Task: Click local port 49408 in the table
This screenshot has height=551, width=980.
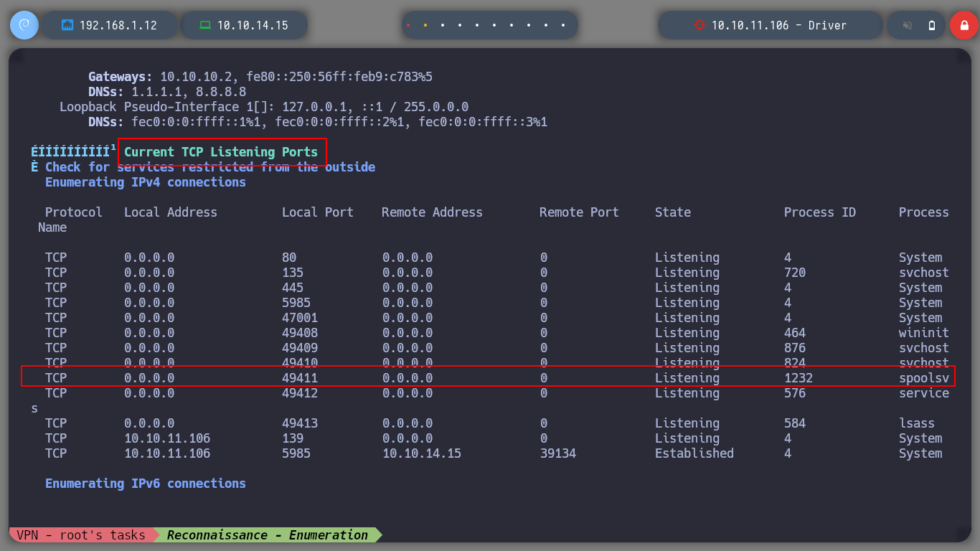Action: [x=300, y=333]
